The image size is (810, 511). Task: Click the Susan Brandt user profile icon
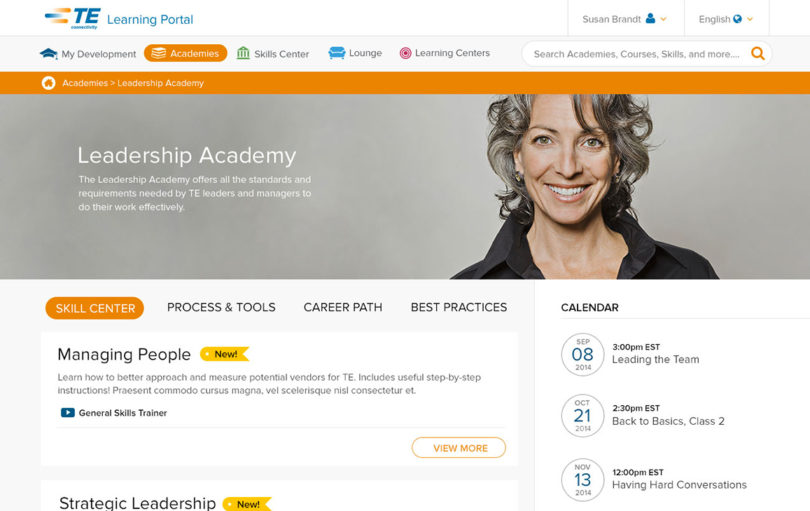(650, 19)
